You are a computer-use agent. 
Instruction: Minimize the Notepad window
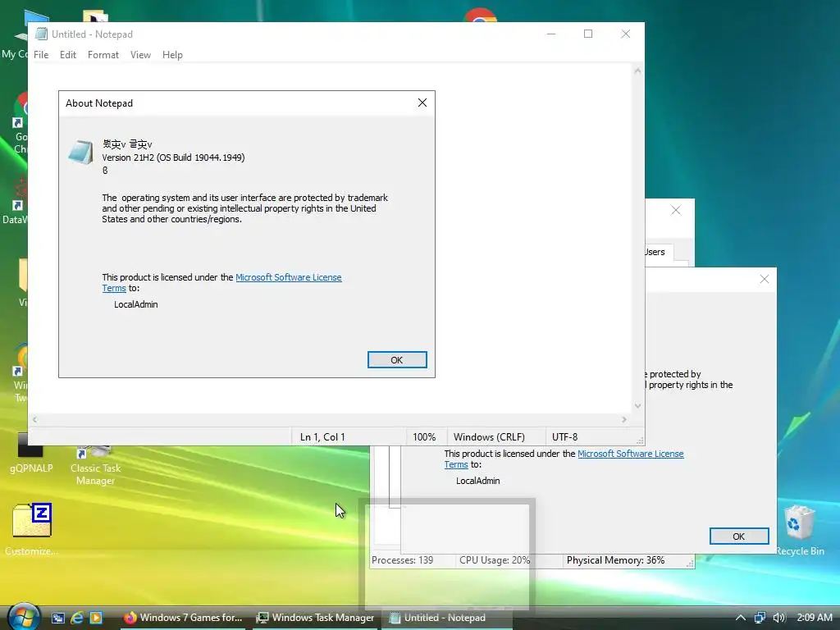point(551,34)
